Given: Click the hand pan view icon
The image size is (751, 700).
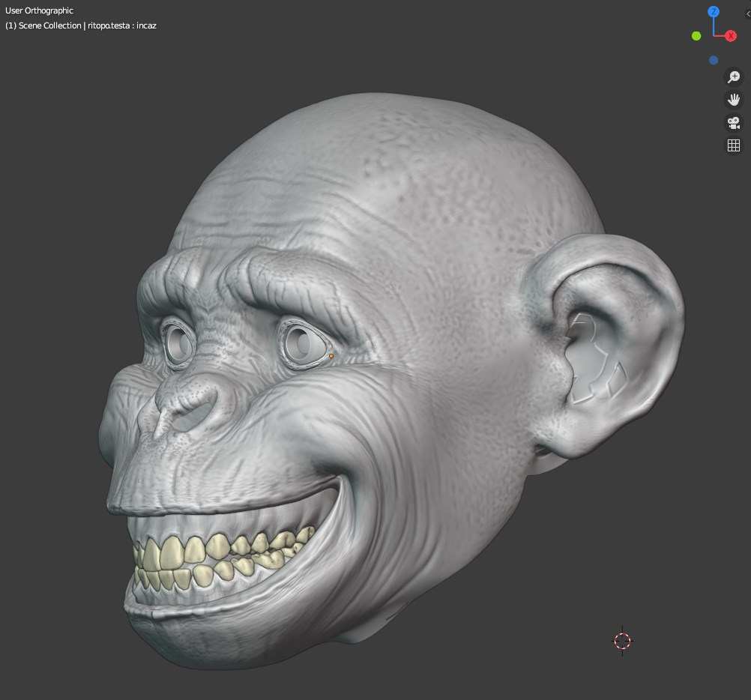Looking at the screenshot, I should coord(734,100).
